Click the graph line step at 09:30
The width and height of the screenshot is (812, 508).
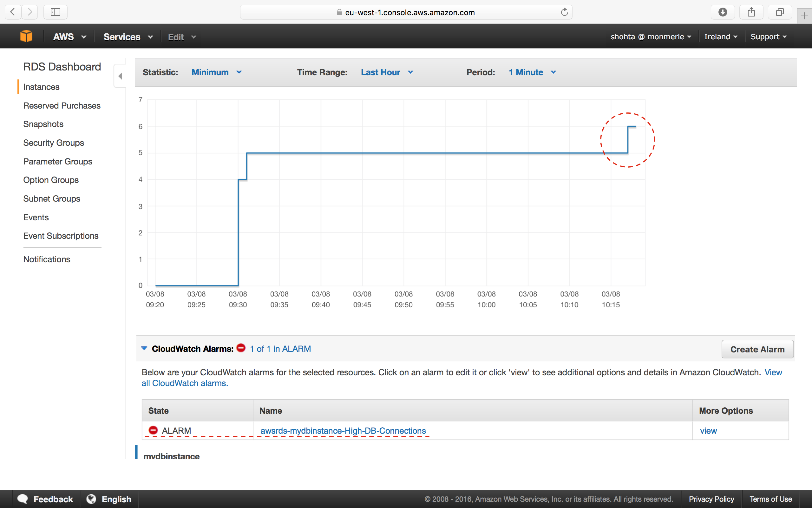coord(238,232)
